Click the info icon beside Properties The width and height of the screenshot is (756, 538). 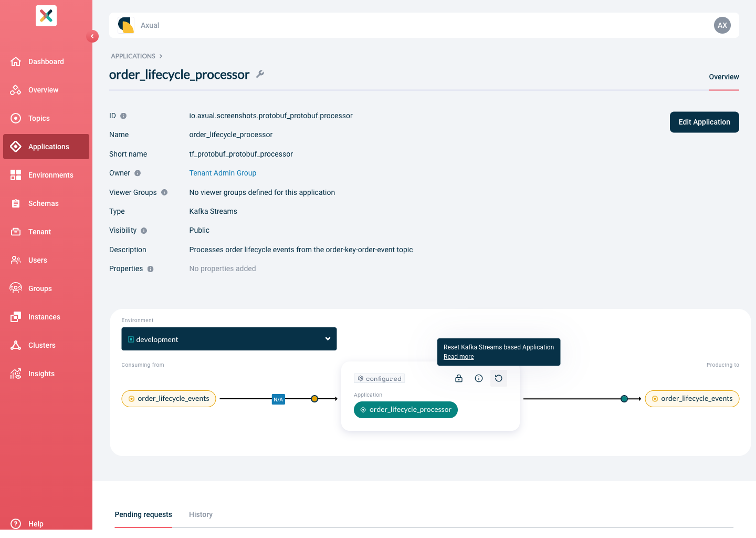pos(151,269)
